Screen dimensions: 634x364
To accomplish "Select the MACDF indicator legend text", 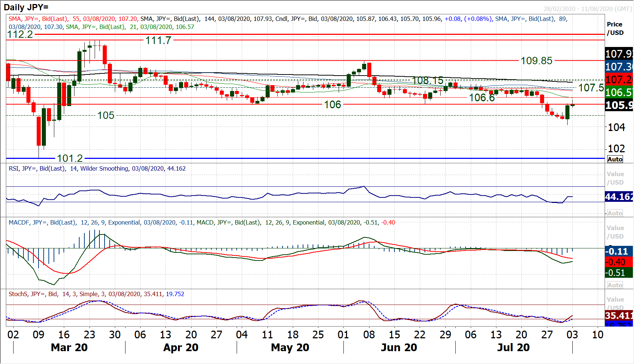I will pyautogui.click(x=202, y=223).
